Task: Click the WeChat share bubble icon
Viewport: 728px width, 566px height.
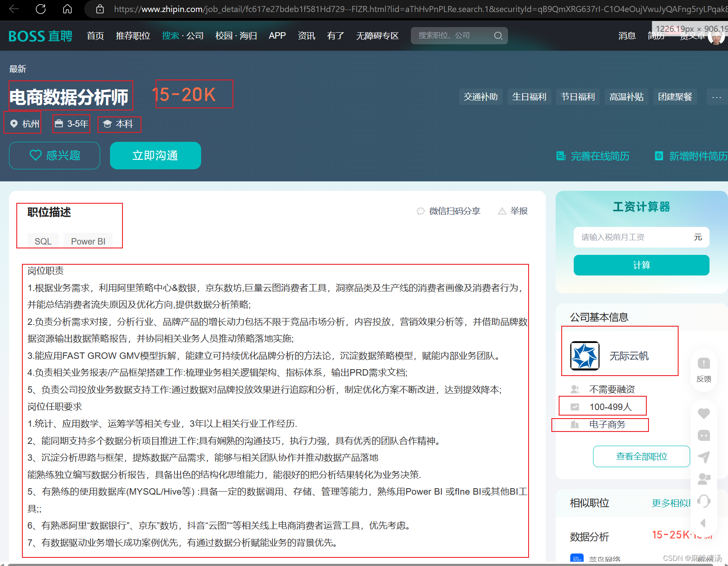Action: (421, 211)
